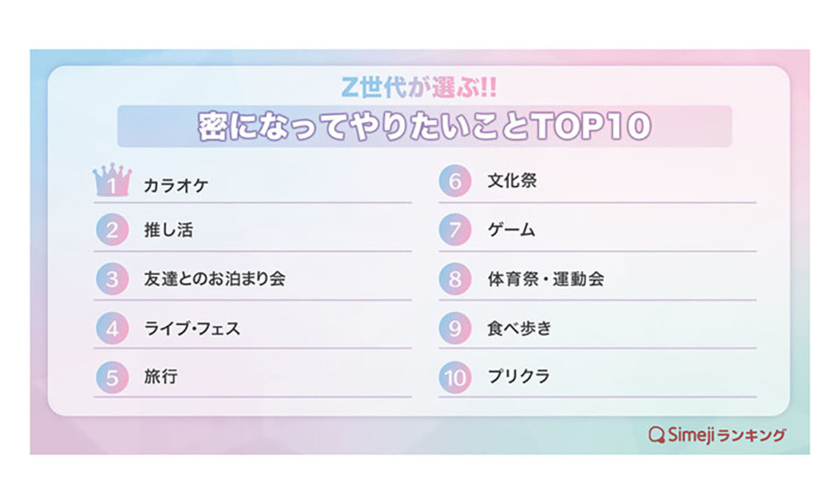The height and width of the screenshot is (504, 840).
Task: Select the number 3 circle badge
Action: (x=112, y=279)
